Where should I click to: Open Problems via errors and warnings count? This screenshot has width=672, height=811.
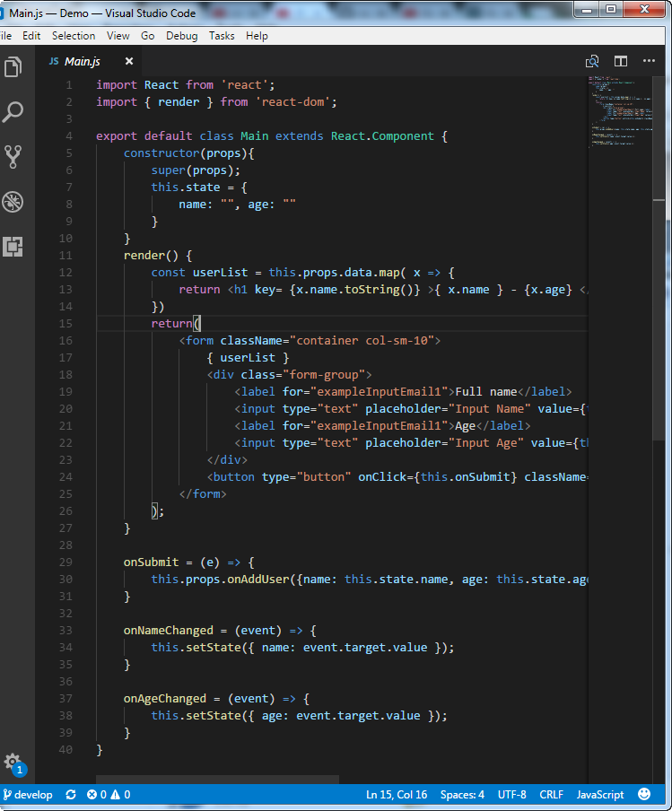pyautogui.click(x=109, y=795)
